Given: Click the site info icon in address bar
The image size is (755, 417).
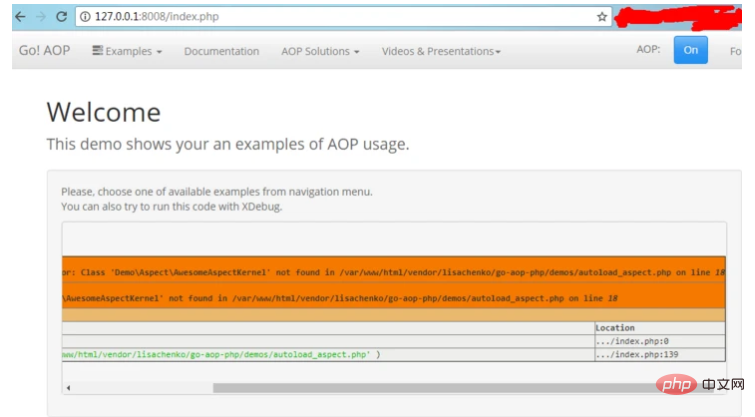Looking at the screenshot, I should (x=87, y=17).
